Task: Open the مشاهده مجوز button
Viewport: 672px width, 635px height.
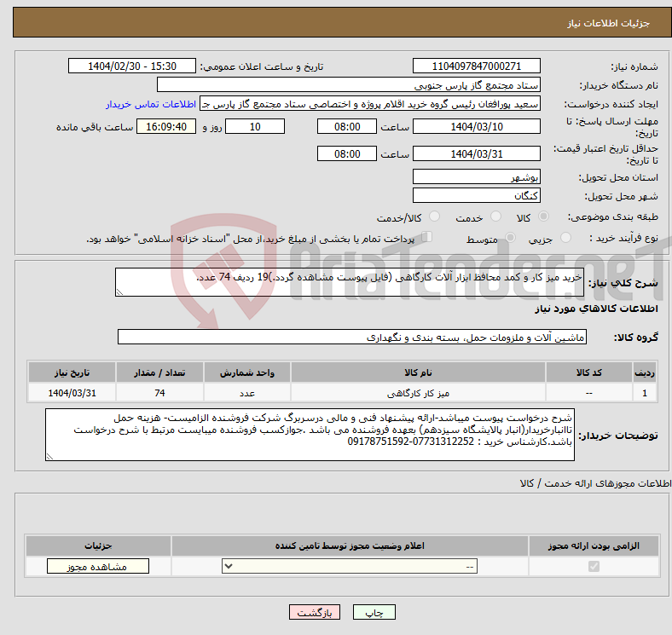Action: coord(98,567)
